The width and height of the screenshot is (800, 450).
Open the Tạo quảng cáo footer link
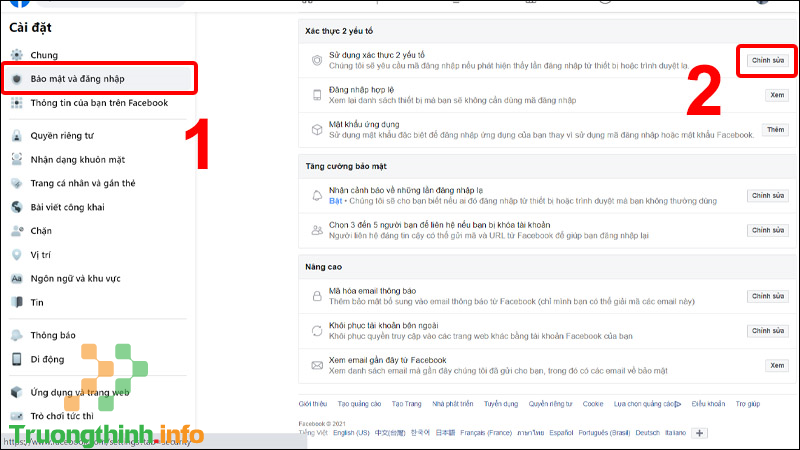[x=359, y=404]
